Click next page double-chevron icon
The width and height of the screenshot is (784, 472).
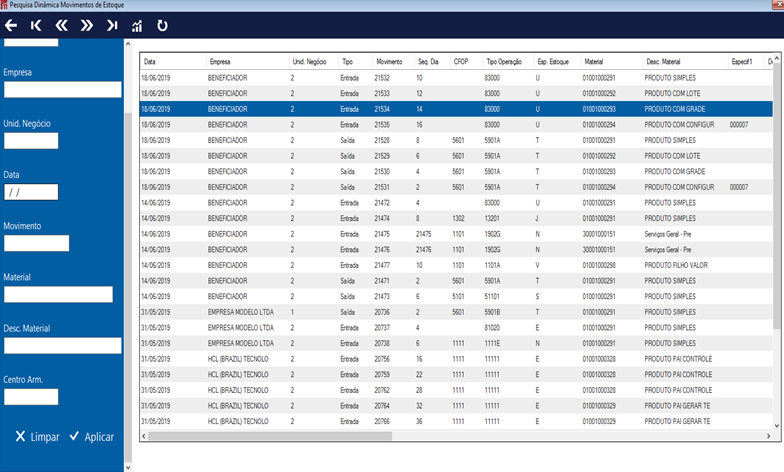[87, 26]
